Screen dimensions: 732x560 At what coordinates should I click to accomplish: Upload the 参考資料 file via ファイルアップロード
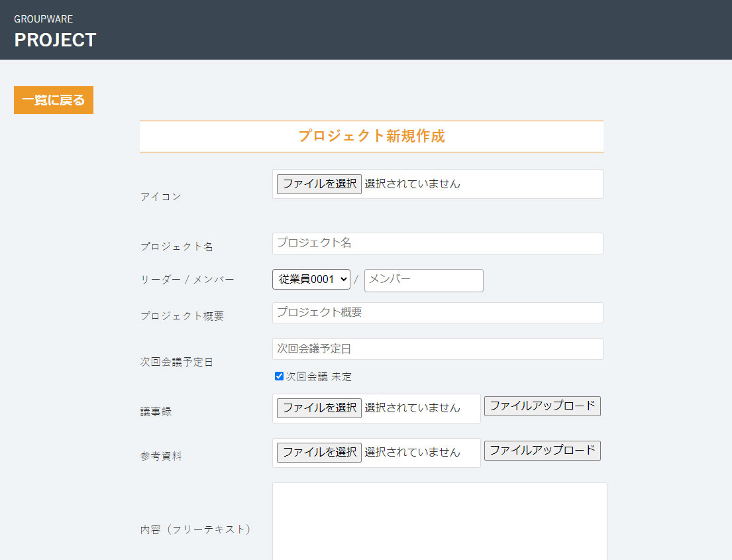click(542, 451)
